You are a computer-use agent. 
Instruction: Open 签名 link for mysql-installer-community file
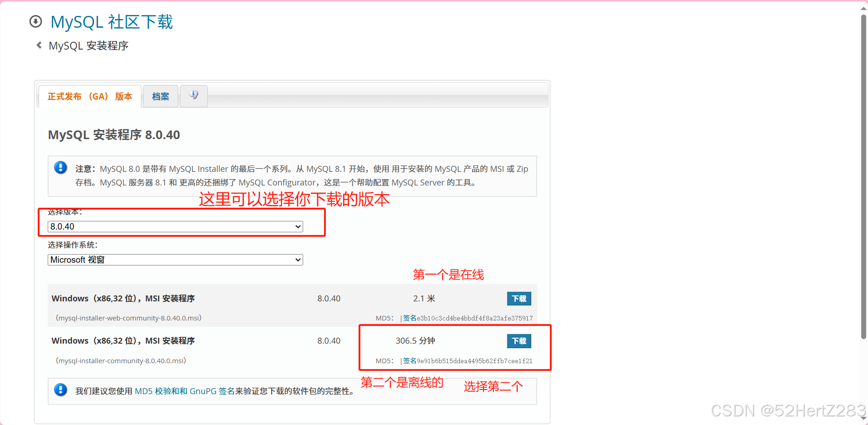410,361
